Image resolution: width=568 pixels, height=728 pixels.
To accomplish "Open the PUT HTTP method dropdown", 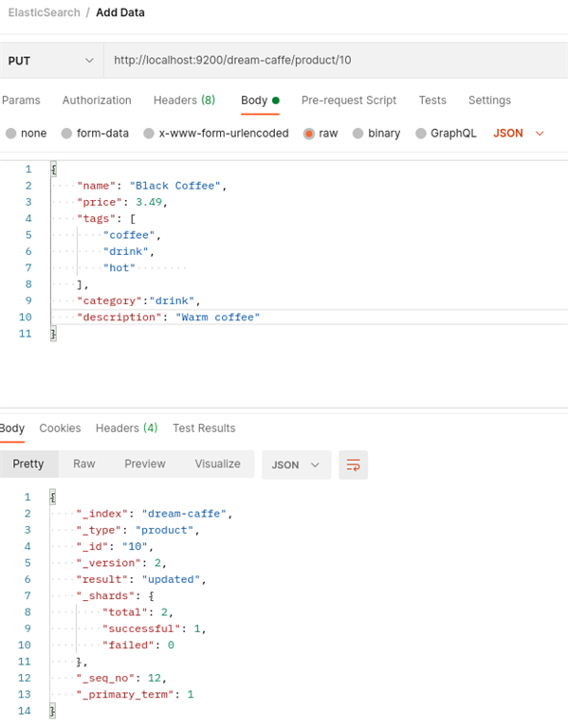I will click(51, 61).
